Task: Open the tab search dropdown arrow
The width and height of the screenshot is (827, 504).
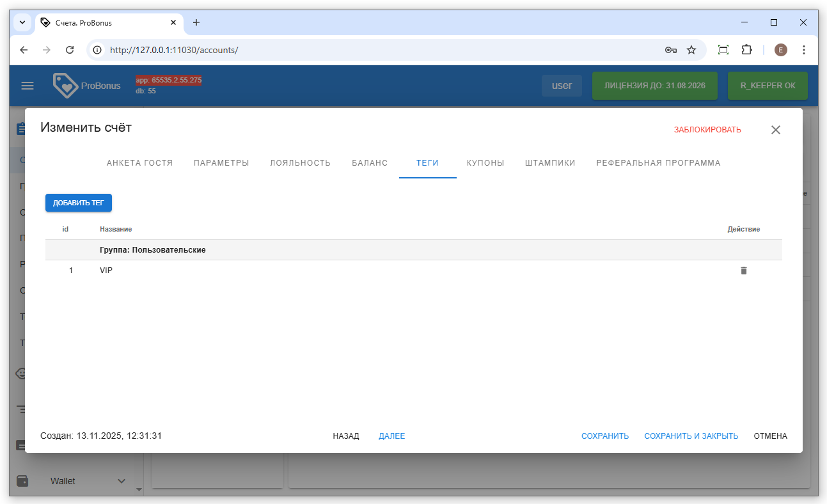Action: pyautogui.click(x=22, y=22)
